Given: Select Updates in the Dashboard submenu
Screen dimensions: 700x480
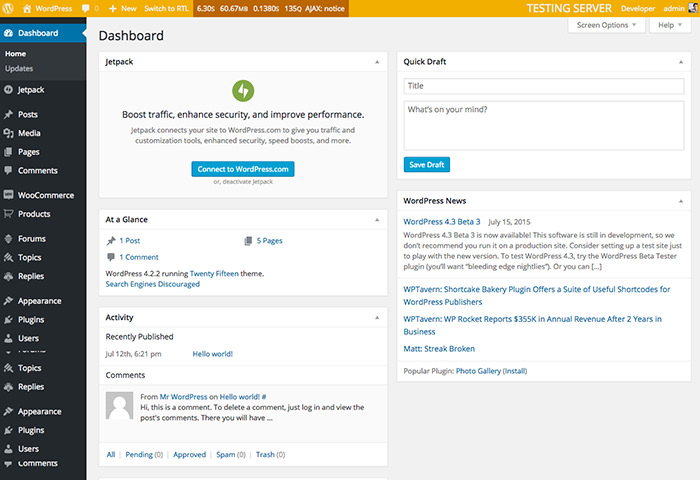Looking at the screenshot, I should pos(19,69).
